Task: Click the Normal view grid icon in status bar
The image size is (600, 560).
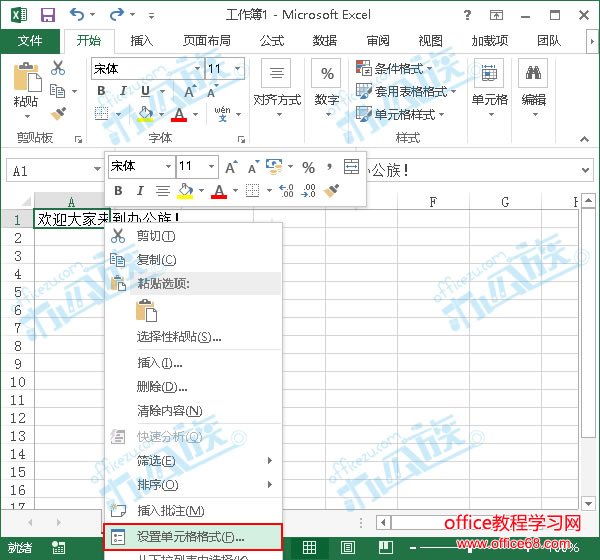Action: (309, 547)
